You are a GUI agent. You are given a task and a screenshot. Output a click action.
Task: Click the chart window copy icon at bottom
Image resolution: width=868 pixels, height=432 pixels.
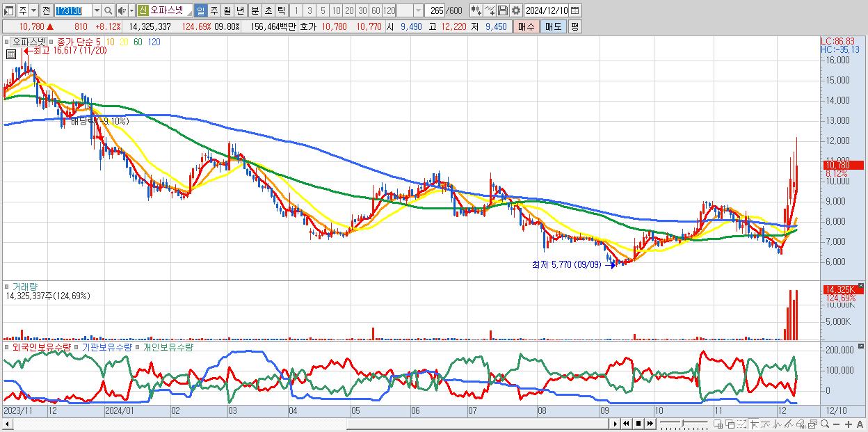click(x=718, y=424)
